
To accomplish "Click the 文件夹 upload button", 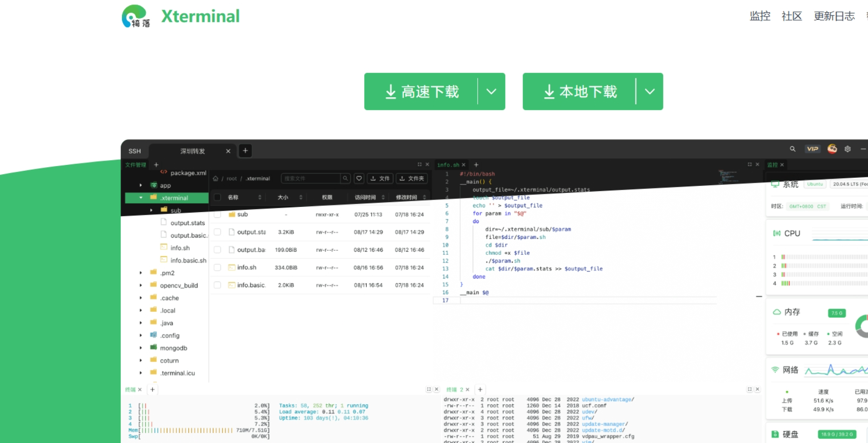I will [412, 178].
